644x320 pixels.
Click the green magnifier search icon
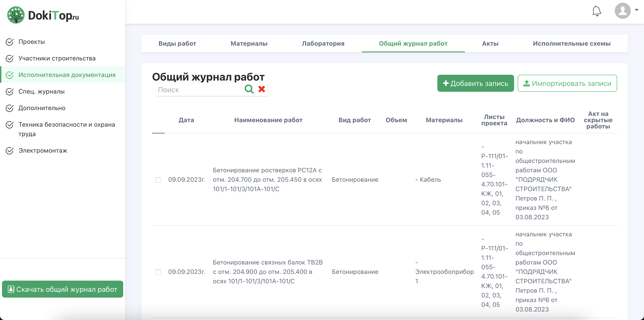[x=249, y=89]
